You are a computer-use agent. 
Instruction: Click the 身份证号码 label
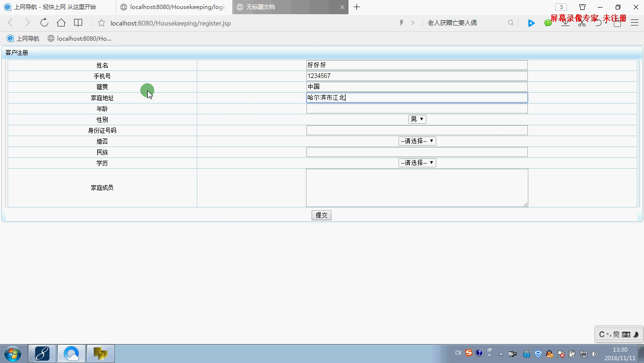(x=102, y=130)
